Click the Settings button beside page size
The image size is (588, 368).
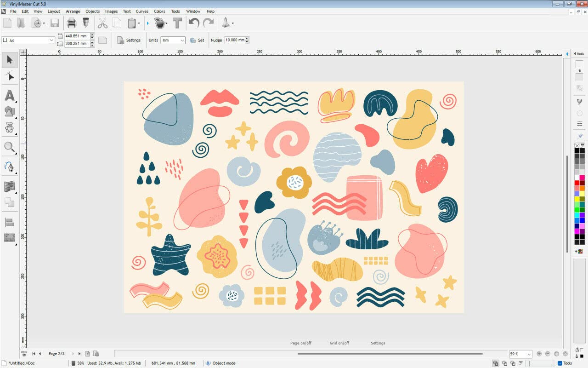tap(129, 40)
